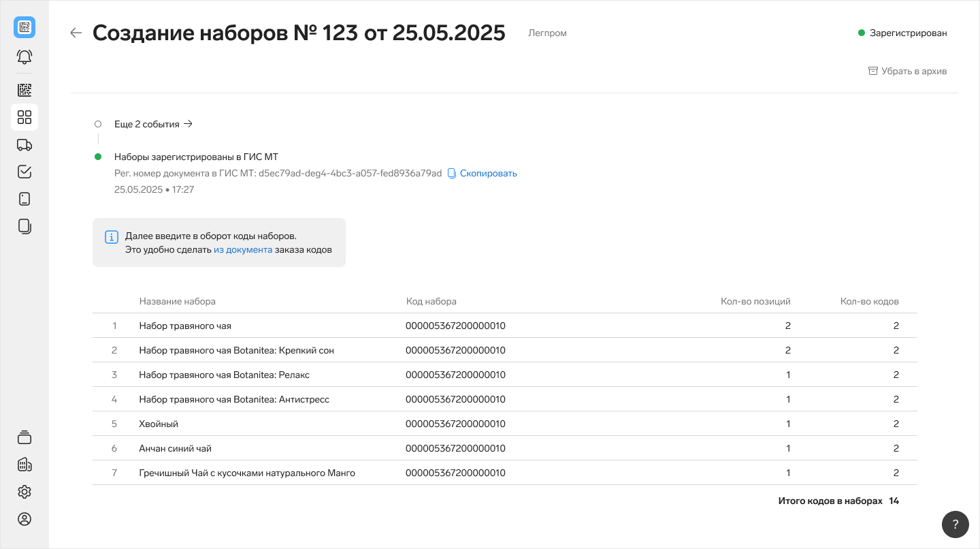Open settings gear in sidebar
The width and height of the screenshot is (980, 549).
pos(24,492)
